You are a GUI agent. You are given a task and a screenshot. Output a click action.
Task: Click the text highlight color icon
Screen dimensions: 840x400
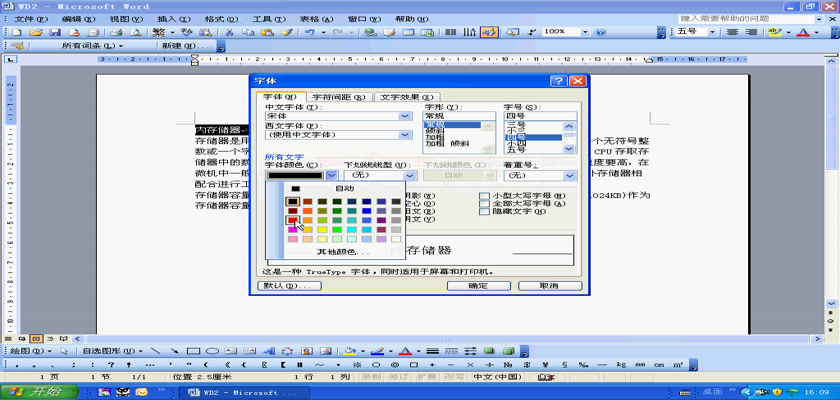pos(774,32)
